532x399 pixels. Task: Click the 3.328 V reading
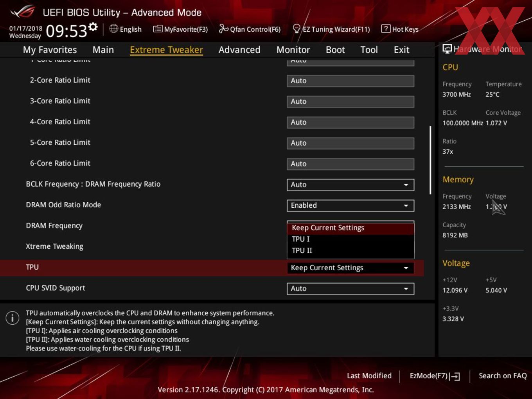(x=453, y=319)
